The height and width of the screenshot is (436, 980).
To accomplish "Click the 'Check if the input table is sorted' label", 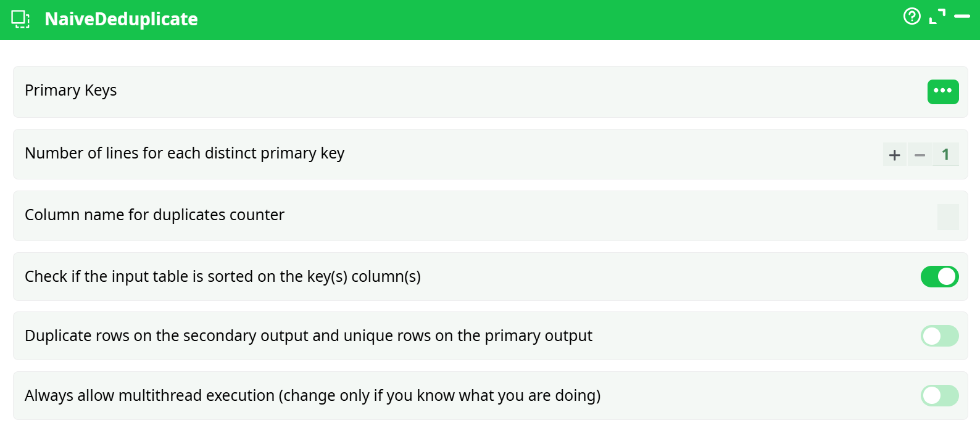I will [222, 277].
